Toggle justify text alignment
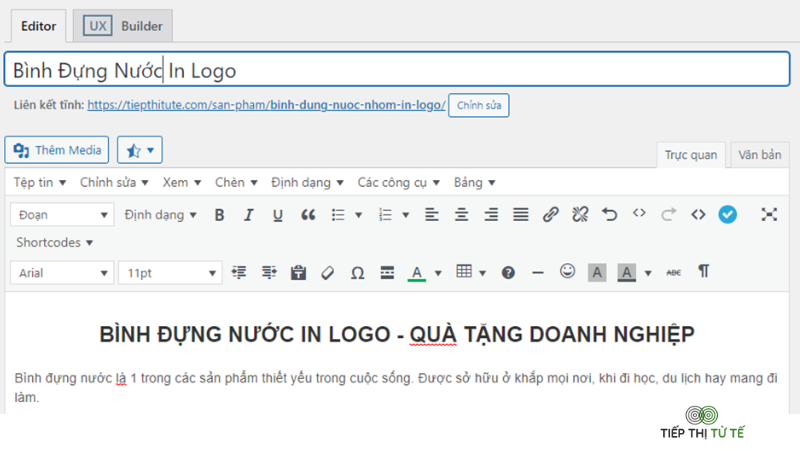This screenshot has width=800, height=450. tap(520, 214)
